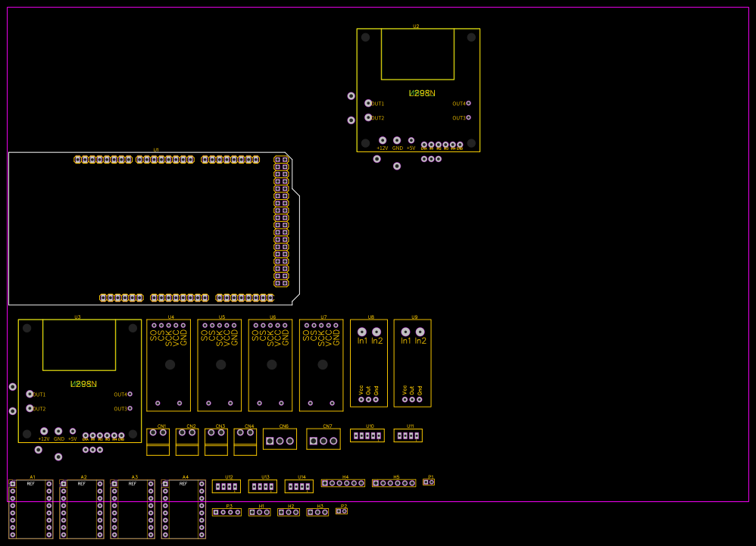Click the +12V pad on U3

click(44, 432)
